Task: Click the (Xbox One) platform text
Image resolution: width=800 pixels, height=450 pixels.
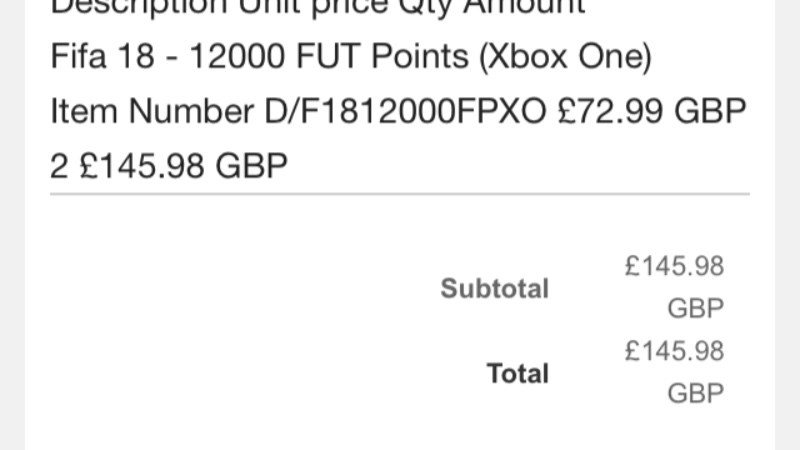Action: point(565,56)
